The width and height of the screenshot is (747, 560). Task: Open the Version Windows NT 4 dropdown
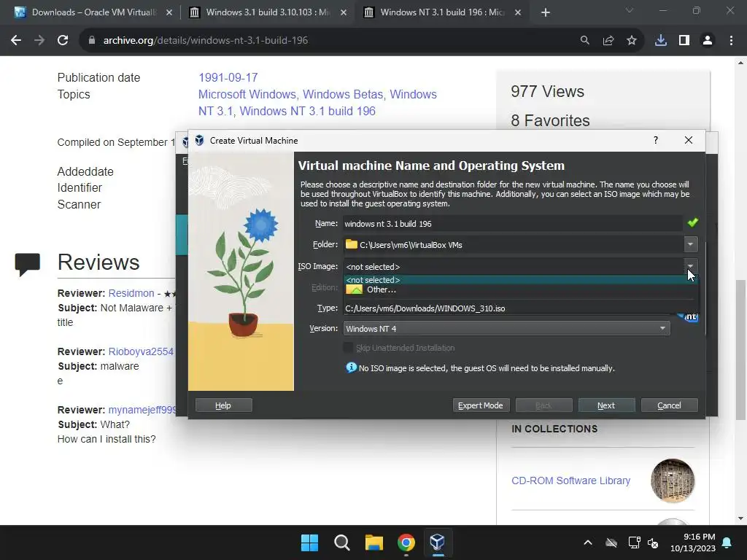[506, 329]
